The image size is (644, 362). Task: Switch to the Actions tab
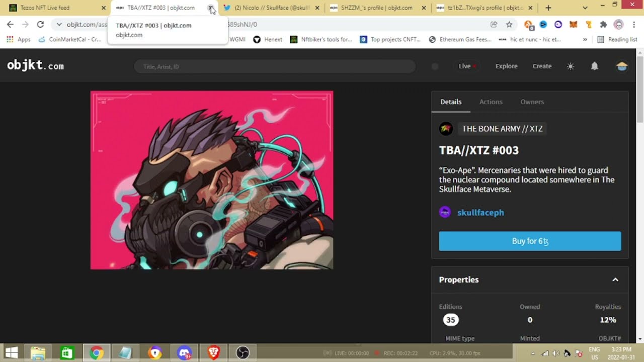pyautogui.click(x=491, y=102)
